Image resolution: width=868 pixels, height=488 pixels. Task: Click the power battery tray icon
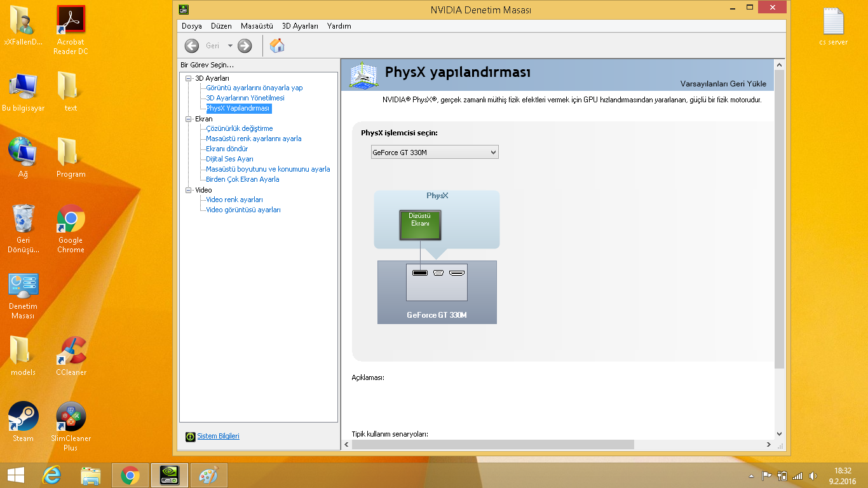(x=782, y=476)
